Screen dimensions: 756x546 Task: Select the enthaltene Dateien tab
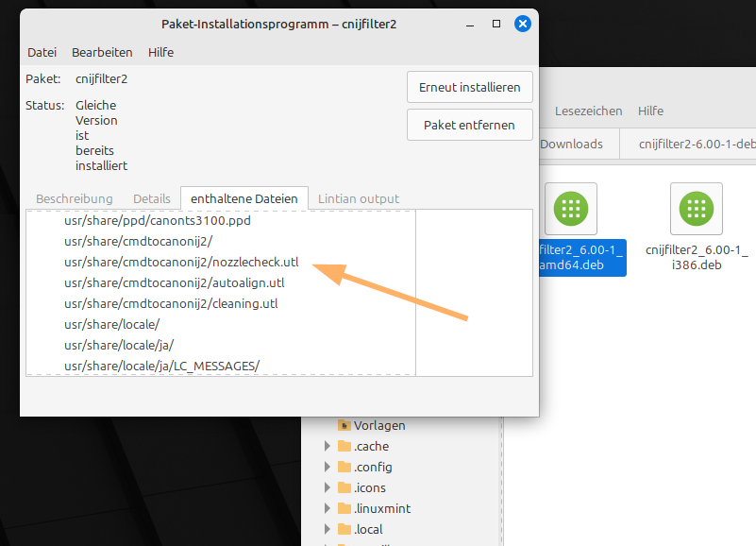point(244,199)
